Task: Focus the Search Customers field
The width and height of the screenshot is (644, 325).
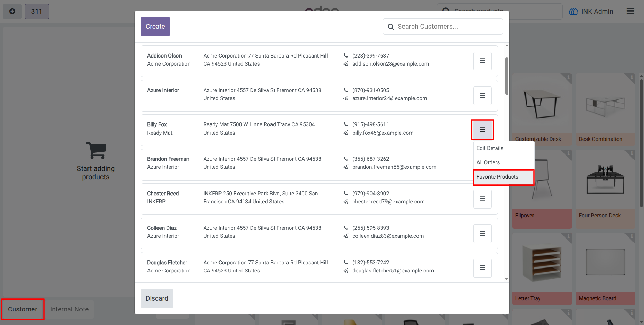Action: pyautogui.click(x=443, y=27)
